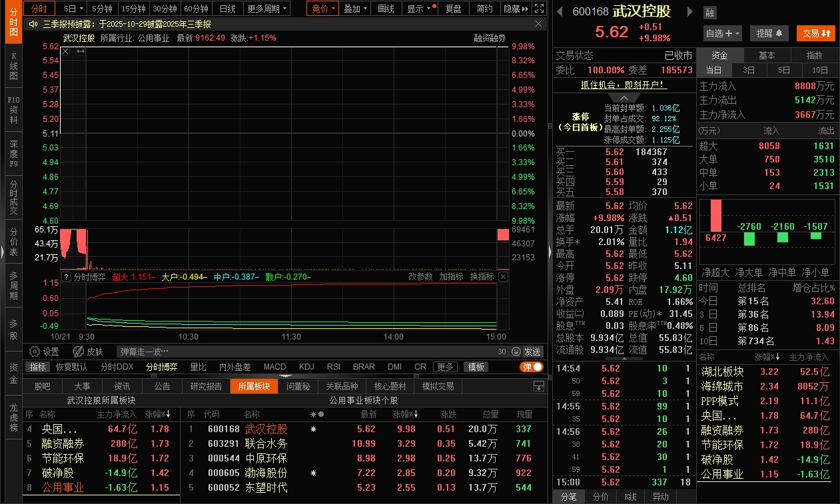Open the 更多周期 dropdown
840x504 pixels.
pyautogui.click(x=266, y=9)
